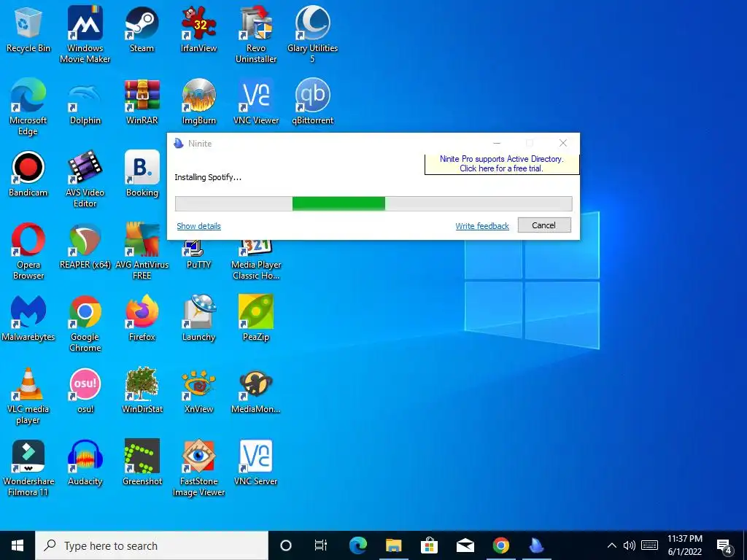Switch to Ninite on the taskbar

pos(536,545)
